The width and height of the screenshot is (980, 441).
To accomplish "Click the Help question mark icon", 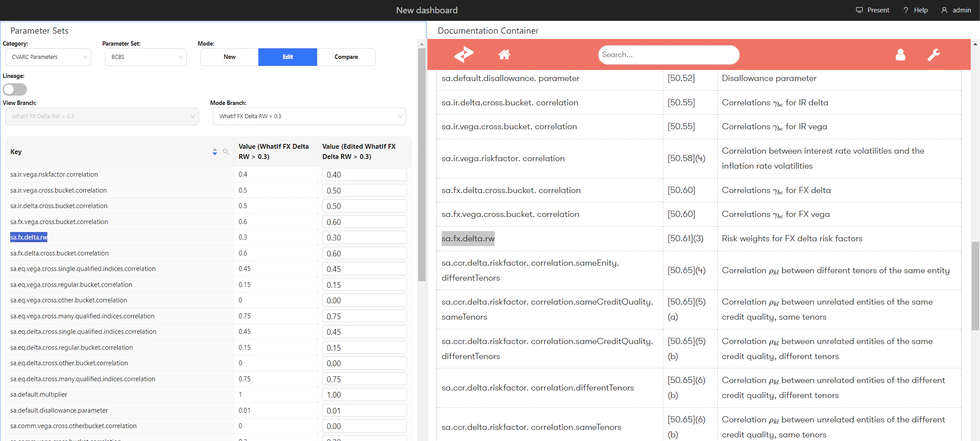I will 906,10.
